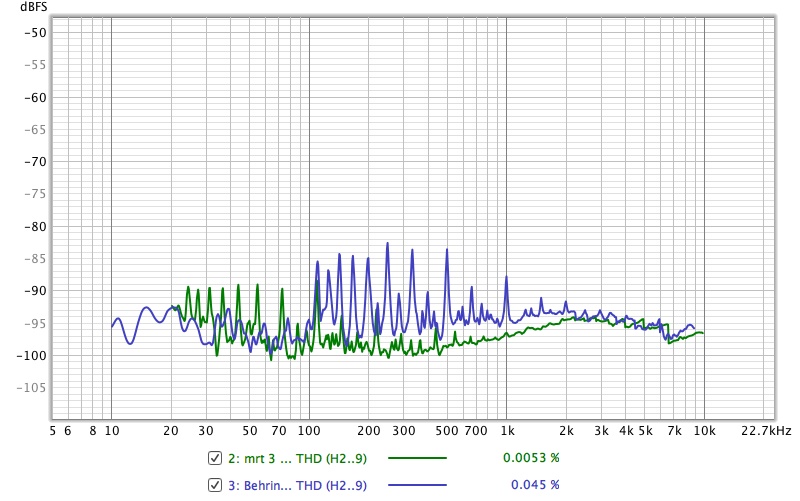
Task: Click the 20 frequency axis label
Action: tap(171, 431)
